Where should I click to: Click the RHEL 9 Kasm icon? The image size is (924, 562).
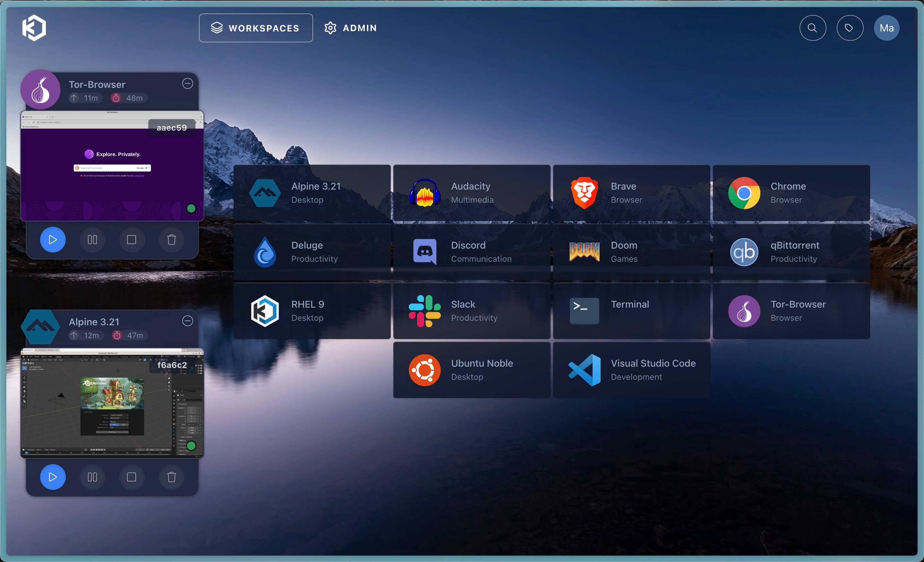point(265,311)
